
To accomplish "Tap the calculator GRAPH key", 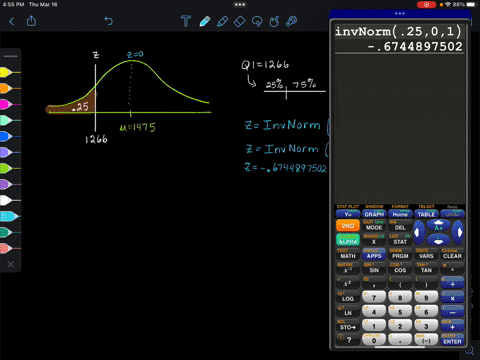I will click(374, 214).
